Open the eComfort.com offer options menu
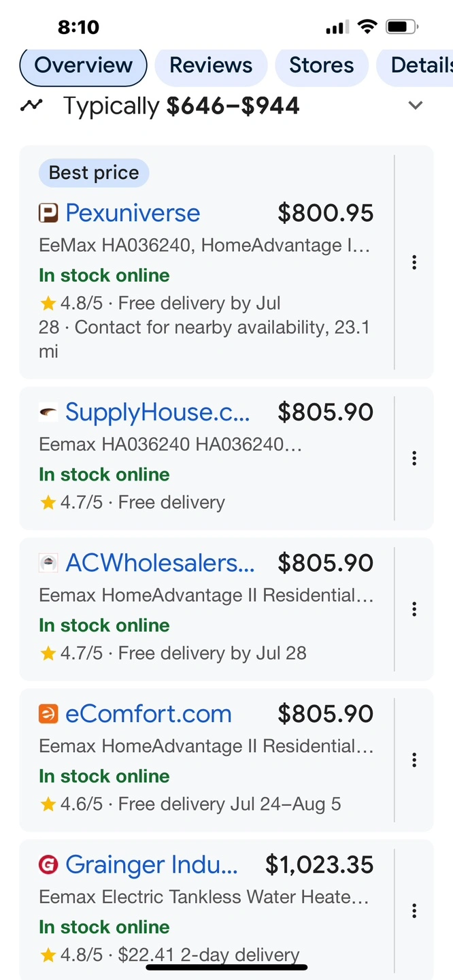453x980 pixels. tap(414, 759)
